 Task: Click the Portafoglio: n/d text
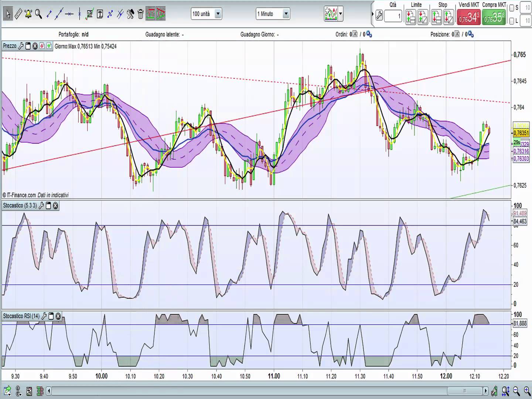tap(74, 34)
